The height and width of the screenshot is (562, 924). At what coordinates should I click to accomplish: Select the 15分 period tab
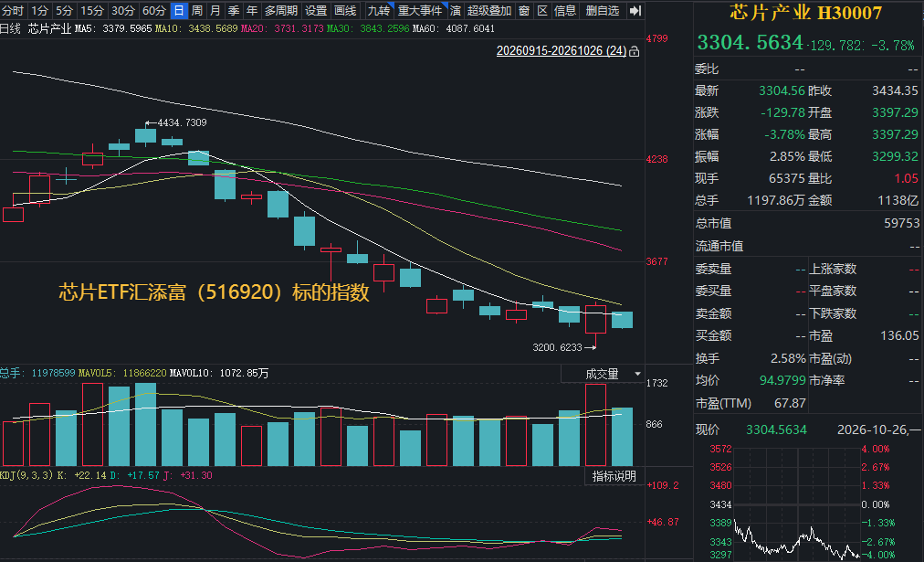click(x=92, y=11)
